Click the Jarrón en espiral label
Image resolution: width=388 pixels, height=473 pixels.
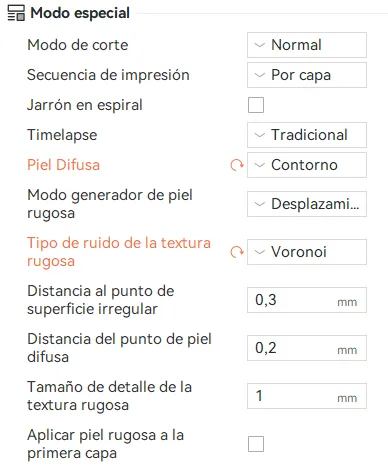[85, 105]
